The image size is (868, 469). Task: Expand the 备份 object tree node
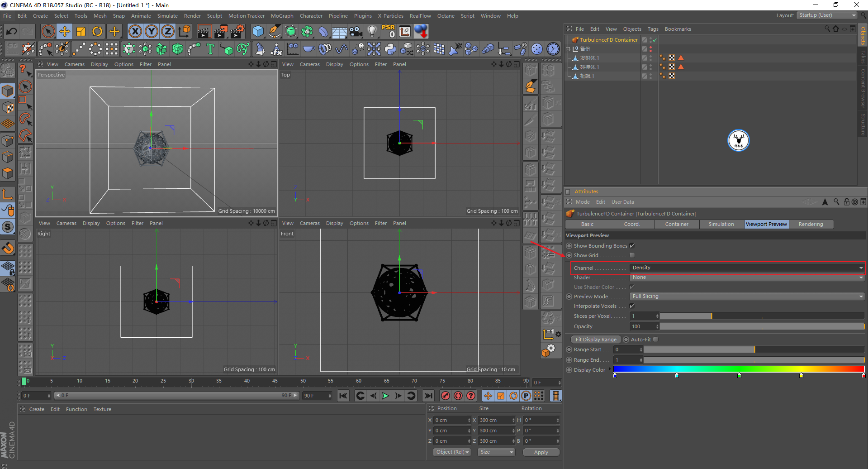tap(569, 49)
